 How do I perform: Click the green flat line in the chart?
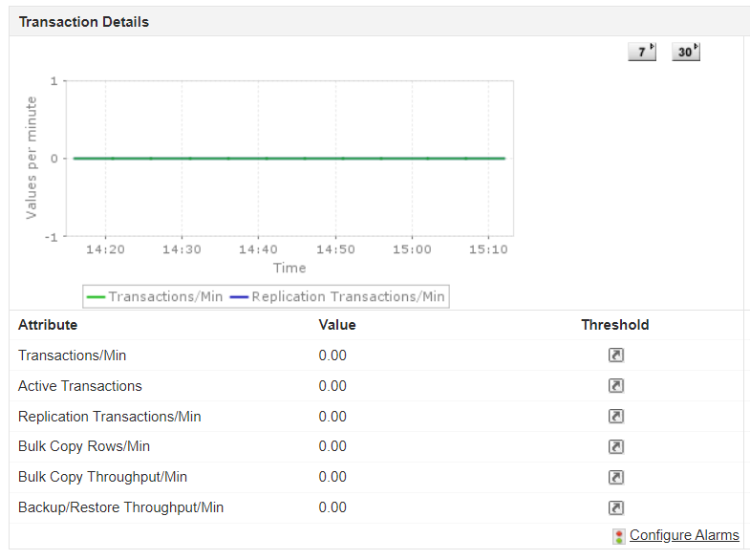pos(289,159)
